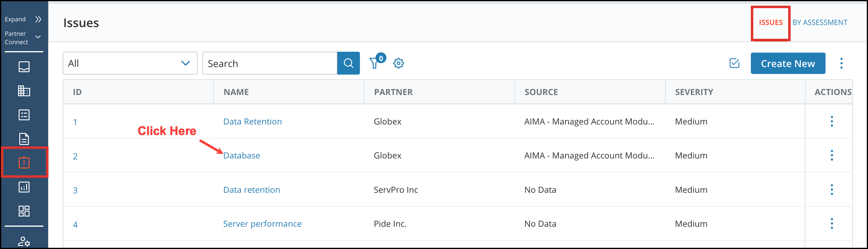The width and height of the screenshot is (868, 249).
Task: Open user settings icon in sidebar
Action: click(24, 241)
